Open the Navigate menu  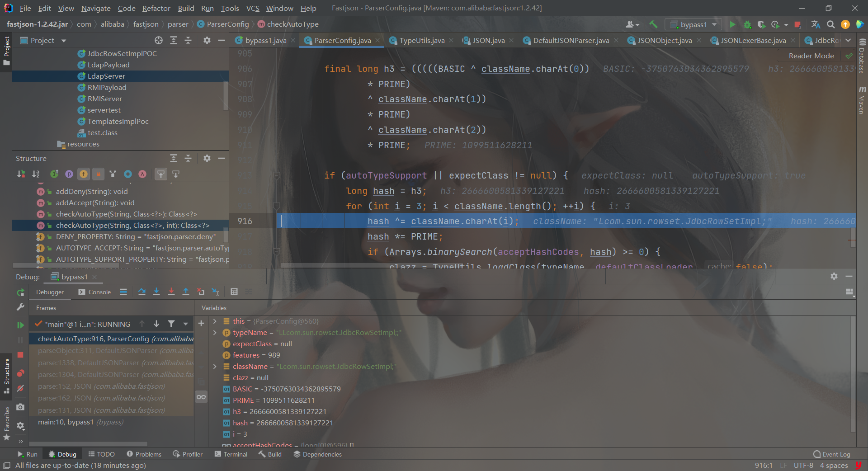(96, 8)
